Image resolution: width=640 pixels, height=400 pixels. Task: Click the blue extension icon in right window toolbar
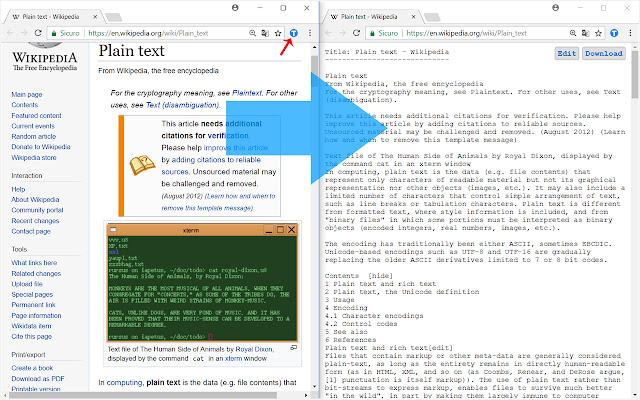point(614,33)
